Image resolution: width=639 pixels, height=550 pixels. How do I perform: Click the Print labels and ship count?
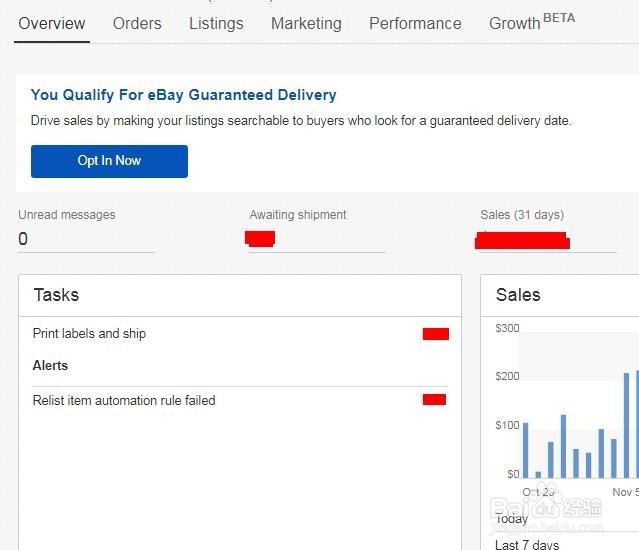pyautogui.click(x=436, y=334)
